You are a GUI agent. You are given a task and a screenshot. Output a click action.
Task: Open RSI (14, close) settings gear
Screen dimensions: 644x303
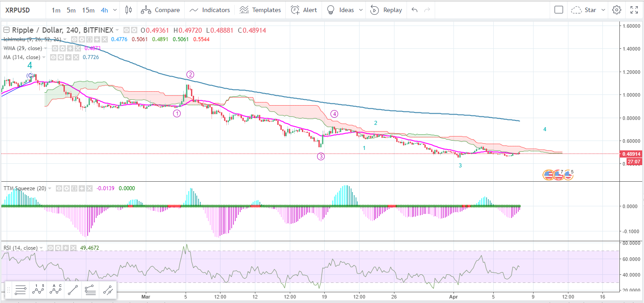pyautogui.click(x=58, y=248)
